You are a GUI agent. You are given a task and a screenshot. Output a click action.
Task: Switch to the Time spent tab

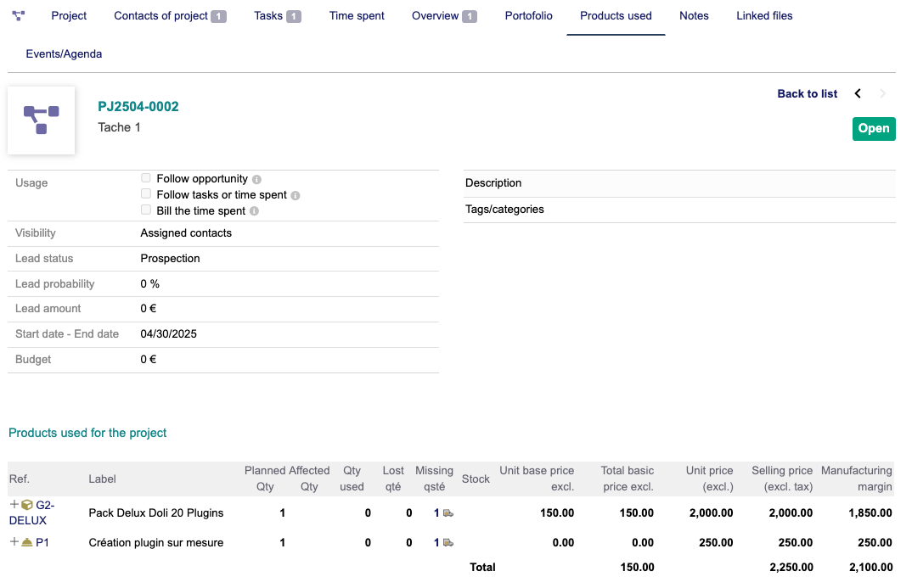[357, 16]
